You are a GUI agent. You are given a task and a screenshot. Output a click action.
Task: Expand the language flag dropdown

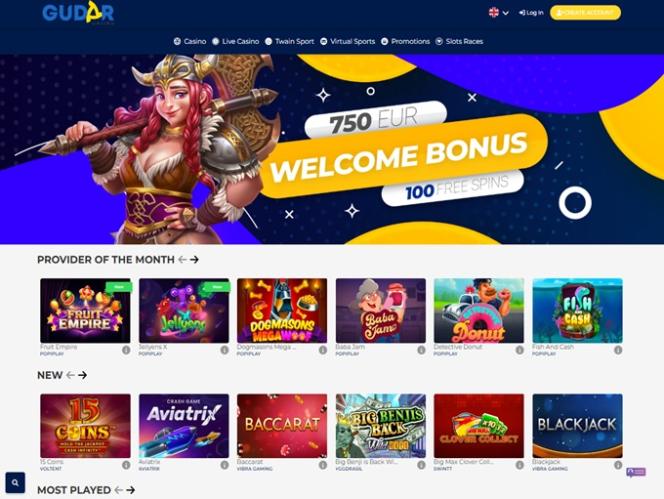coord(499,13)
